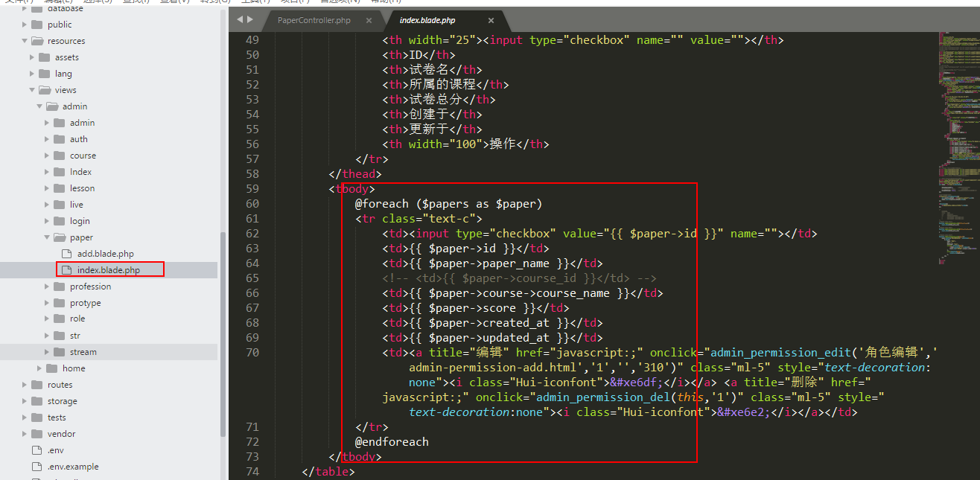
Task: Click the folder icon next to vendor
Action: tap(36, 434)
